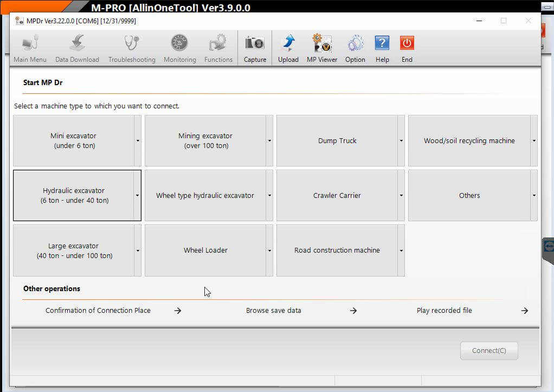Expand the Mini excavator dropdown arrow
Screen dimensions: 554x392
tap(138, 140)
